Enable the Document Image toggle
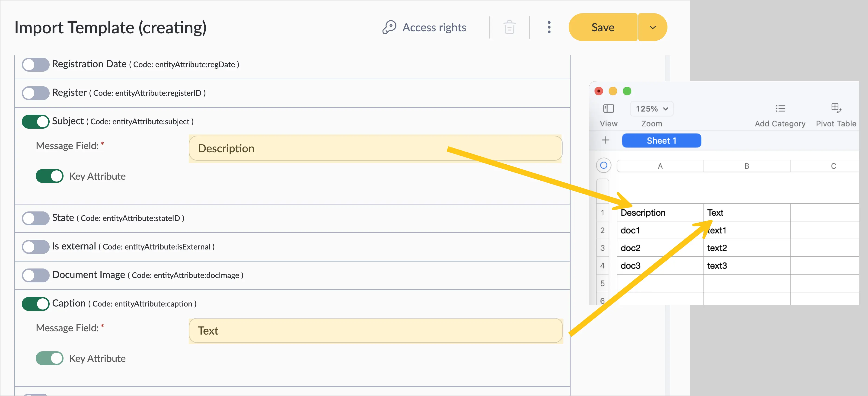This screenshot has height=396, width=868. (x=35, y=275)
